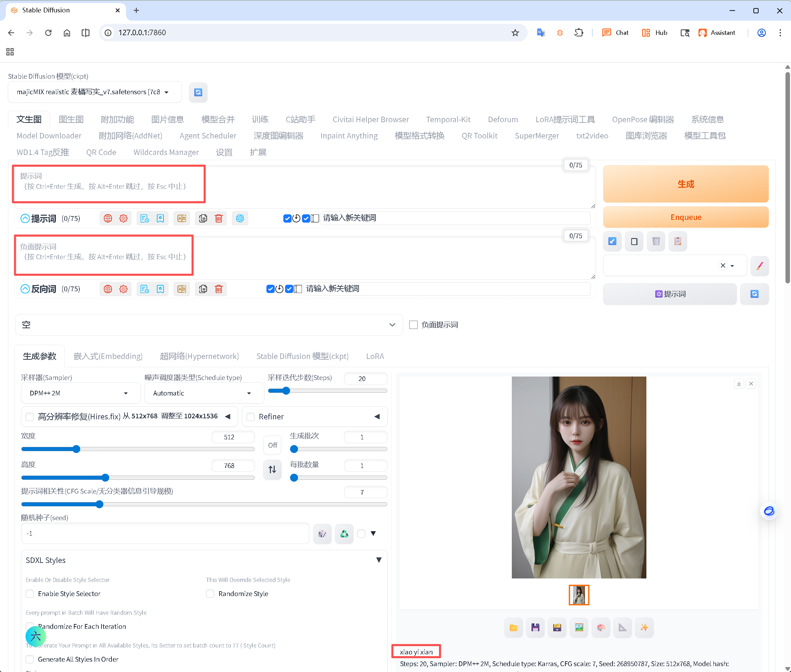Open the Schedule type Automatic dropdown
The width and height of the screenshot is (791, 672).
(203, 393)
